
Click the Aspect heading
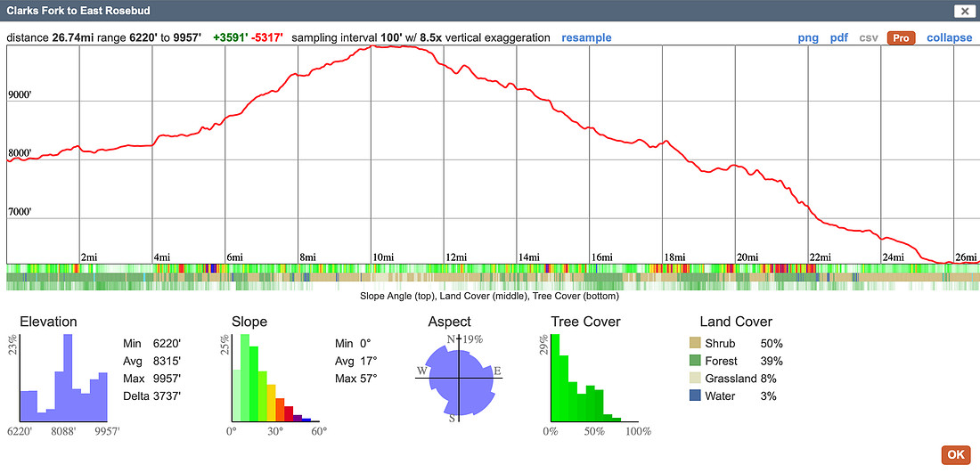point(449,322)
